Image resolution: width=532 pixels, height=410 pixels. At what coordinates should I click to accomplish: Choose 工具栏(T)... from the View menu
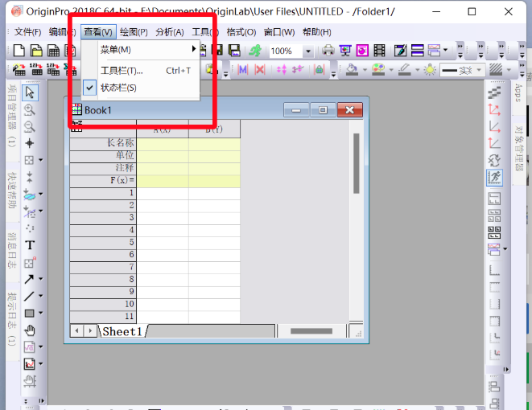point(141,71)
